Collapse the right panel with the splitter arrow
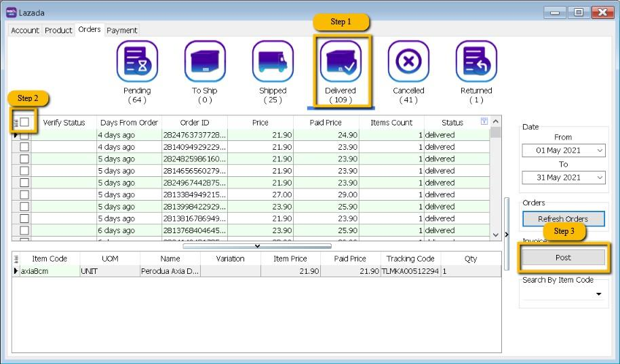The width and height of the screenshot is (620, 364). point(507,235)
